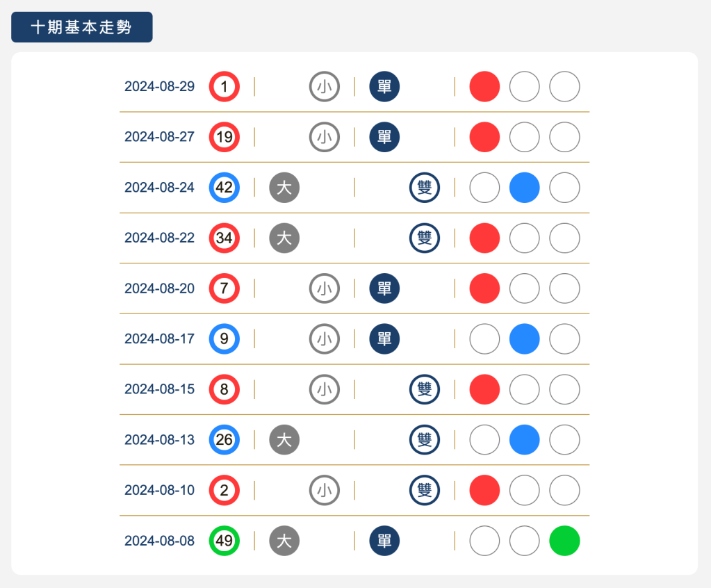711x588 pixels.
Task: Click blue ball number 42
Action: (224, 188)
